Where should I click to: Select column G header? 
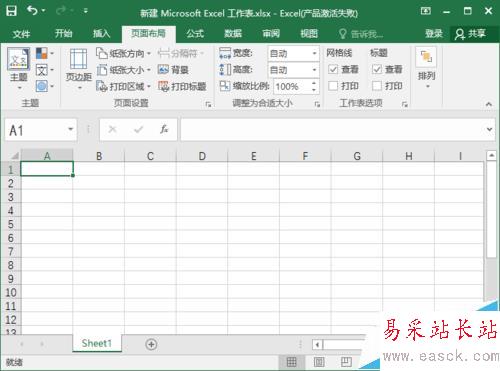click(357, 156)
